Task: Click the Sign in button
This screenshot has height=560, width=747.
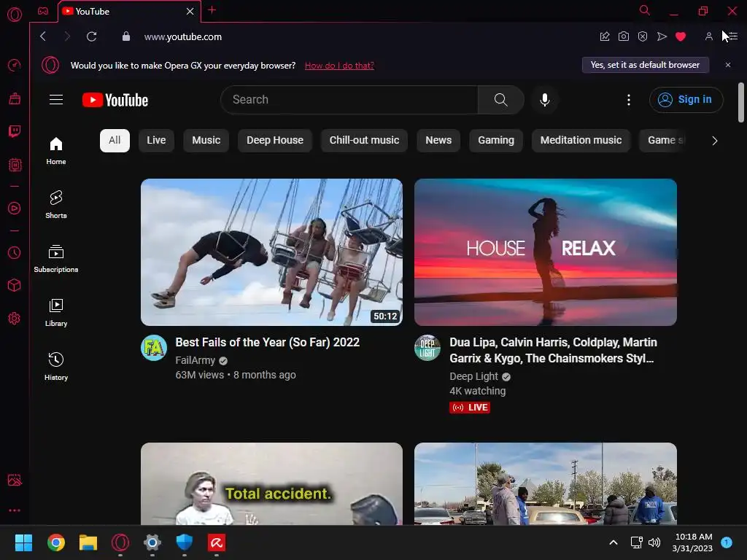Action: tap(686, 99)
